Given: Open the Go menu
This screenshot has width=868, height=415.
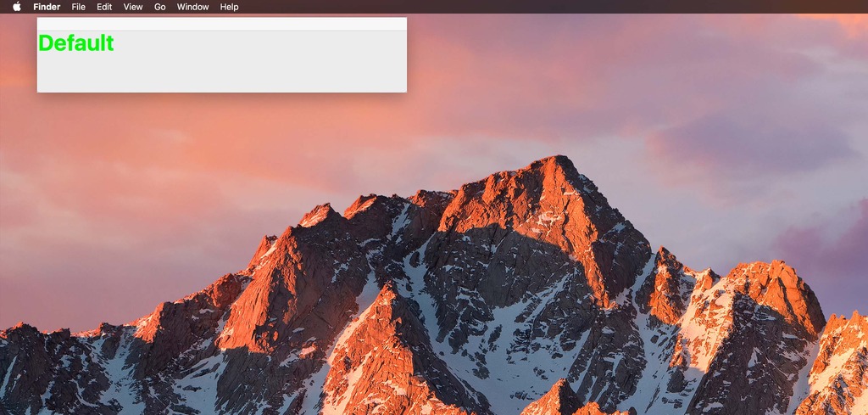Looking at the screenshot, I should (x=160, y=7).
